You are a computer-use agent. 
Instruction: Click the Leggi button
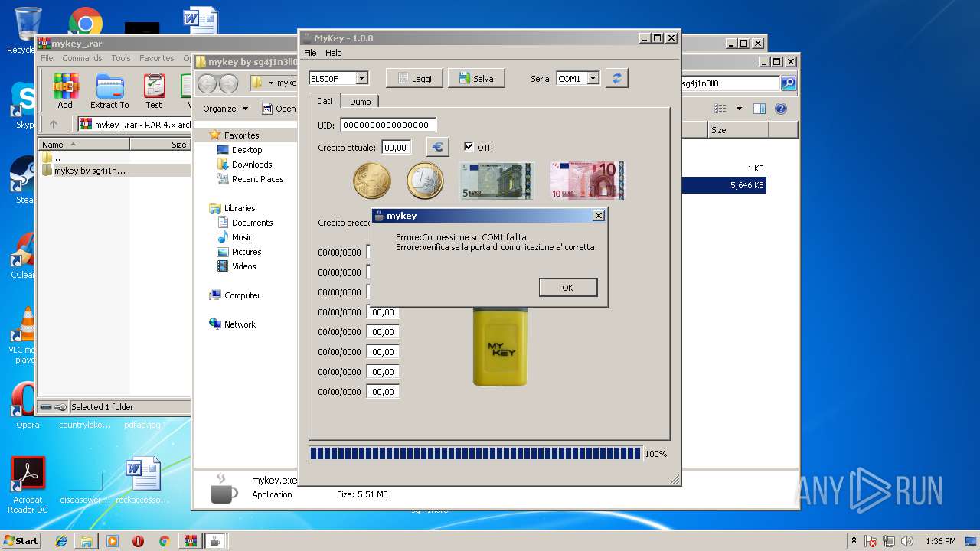[414, 78]
